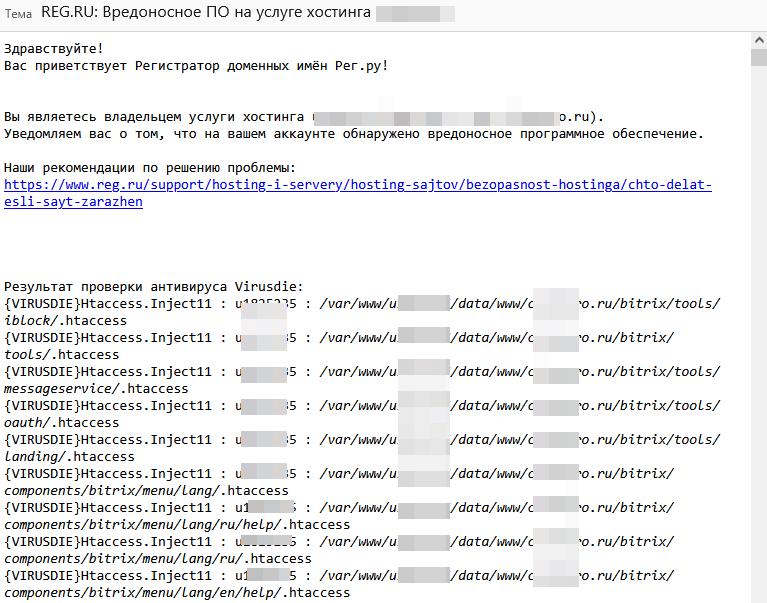The image size is (767, 603).
Task: Click the path text 'tools/.htaccess'
Action: [61, 355]
